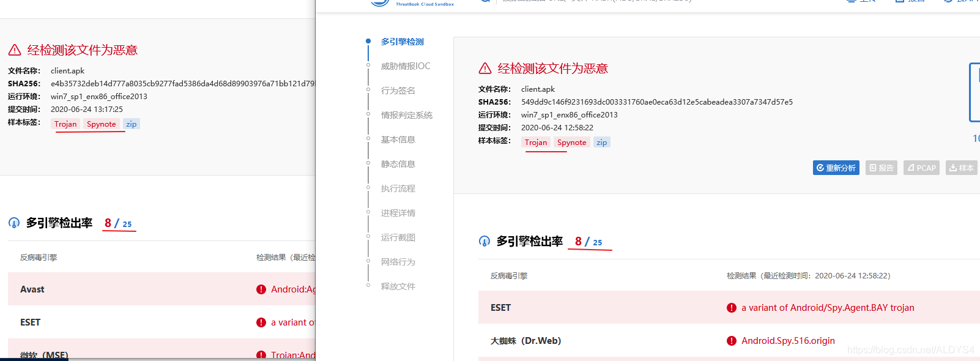Click the ESET engine name in the left window
The height and width of the screenshot is (361, 980).
point(30,322)
